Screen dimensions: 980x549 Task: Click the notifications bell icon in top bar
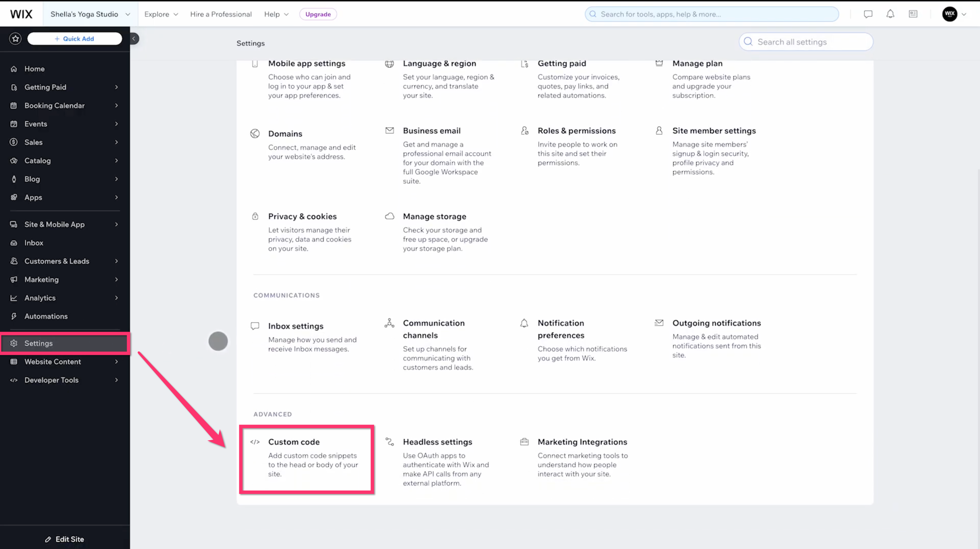tap(890, 14)
